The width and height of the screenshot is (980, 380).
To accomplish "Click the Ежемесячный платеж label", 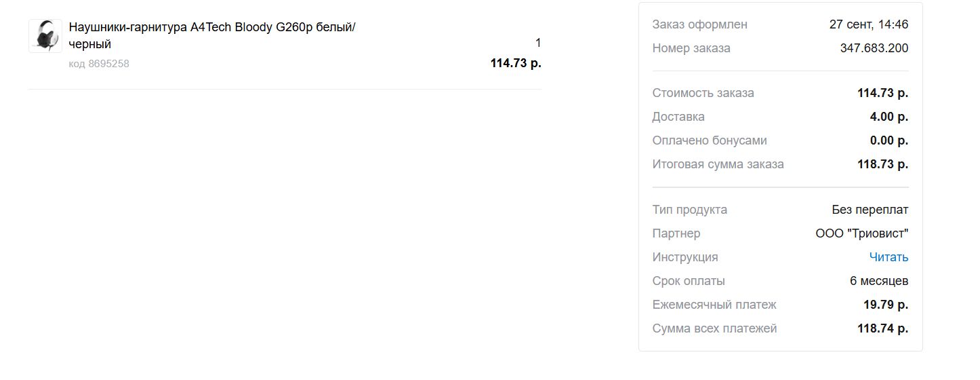I will tap(714, 305).
